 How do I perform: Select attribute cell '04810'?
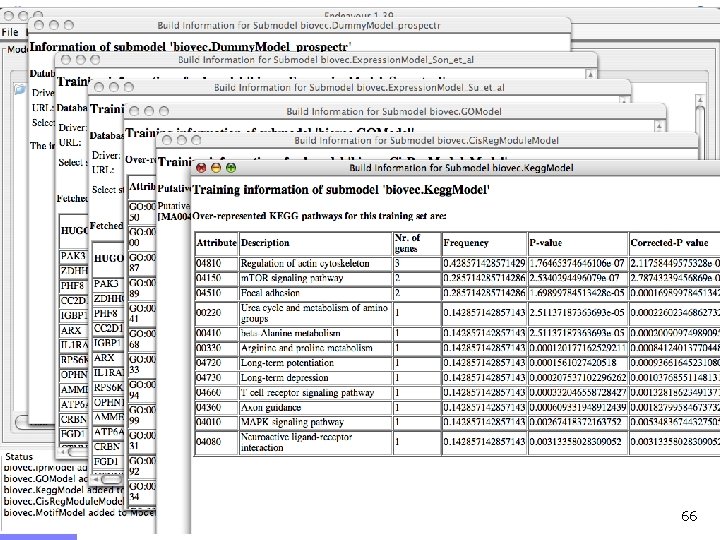pyautogui.click(x=216, y=264)
